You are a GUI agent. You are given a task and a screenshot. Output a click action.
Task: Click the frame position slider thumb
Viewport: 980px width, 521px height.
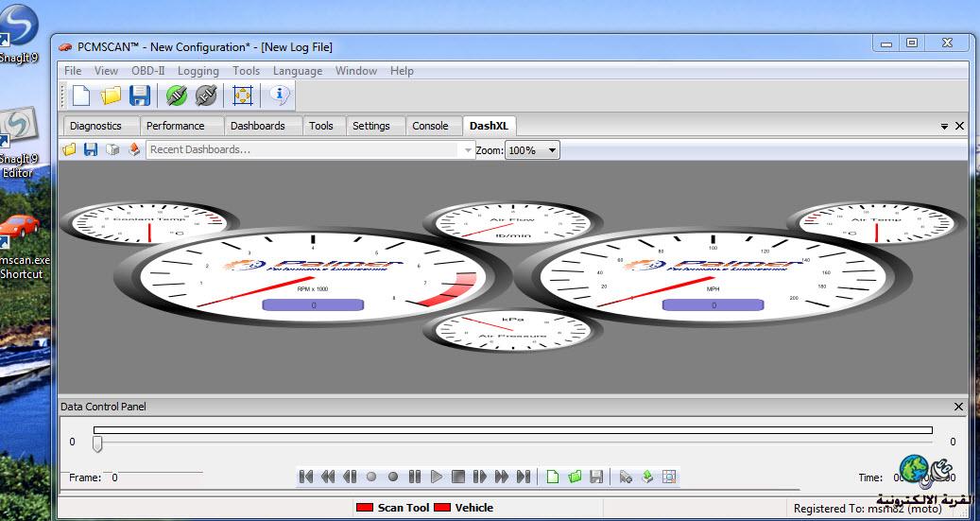[x=97, y=443]
